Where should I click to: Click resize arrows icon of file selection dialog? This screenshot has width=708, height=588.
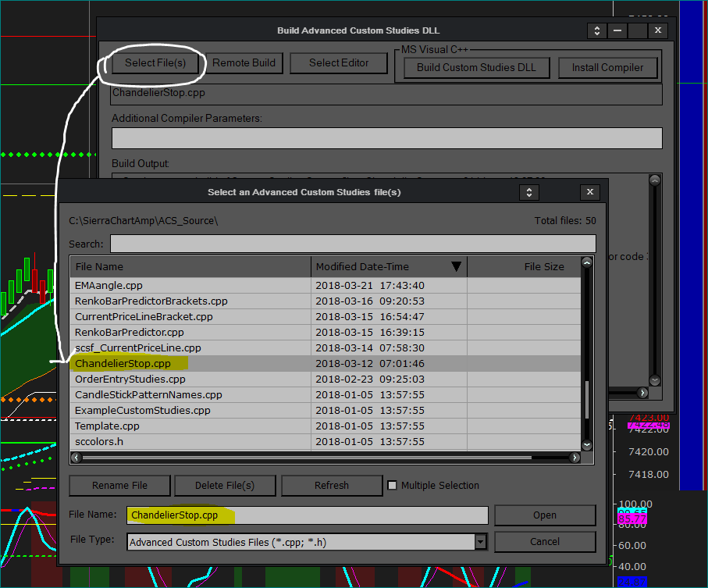(x=529, y=192)
